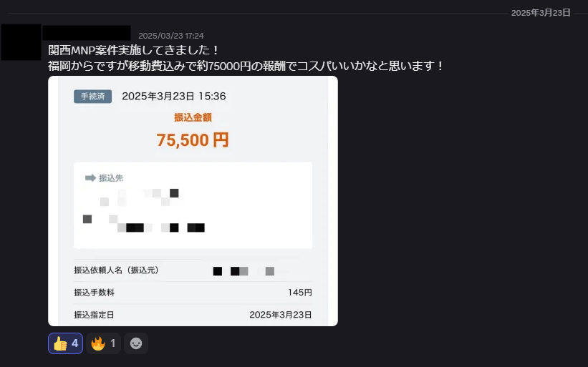Click the 手続済 status badge
This screenshot has height=367, width=588.
92,97
